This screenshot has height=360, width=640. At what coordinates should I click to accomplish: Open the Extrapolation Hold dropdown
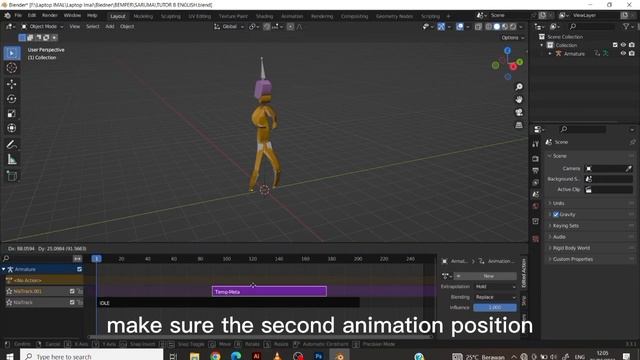[495, 287]
